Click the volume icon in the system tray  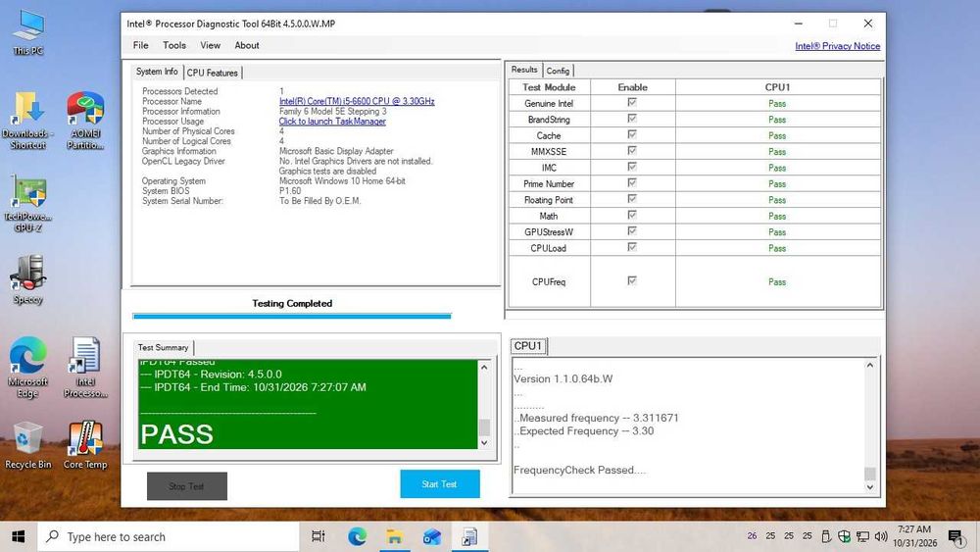[881, 536]
